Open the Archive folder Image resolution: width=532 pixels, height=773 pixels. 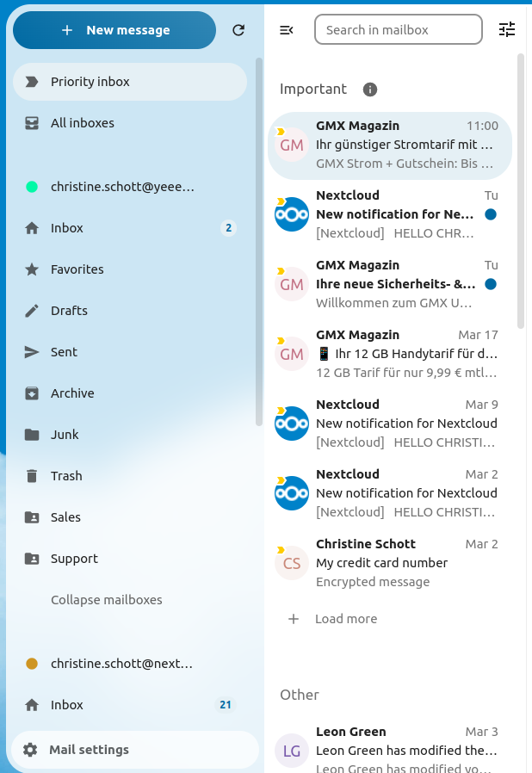tap(72, 393)
